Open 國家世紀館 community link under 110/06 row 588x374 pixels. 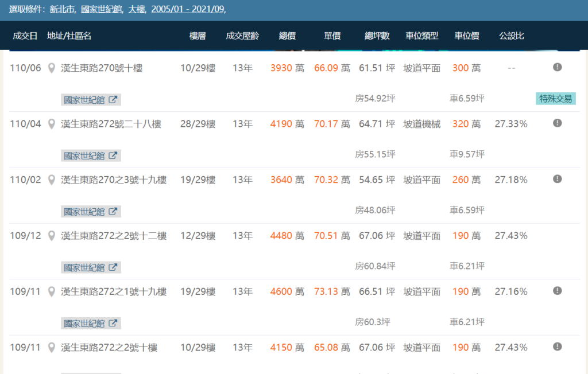click(x=91, y=100)
